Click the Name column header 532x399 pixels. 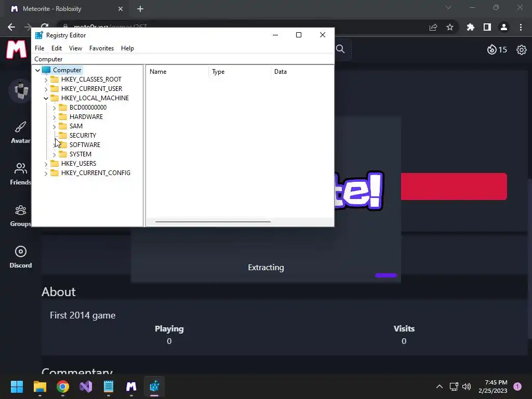pyautogui.click(x=177, y=72)
